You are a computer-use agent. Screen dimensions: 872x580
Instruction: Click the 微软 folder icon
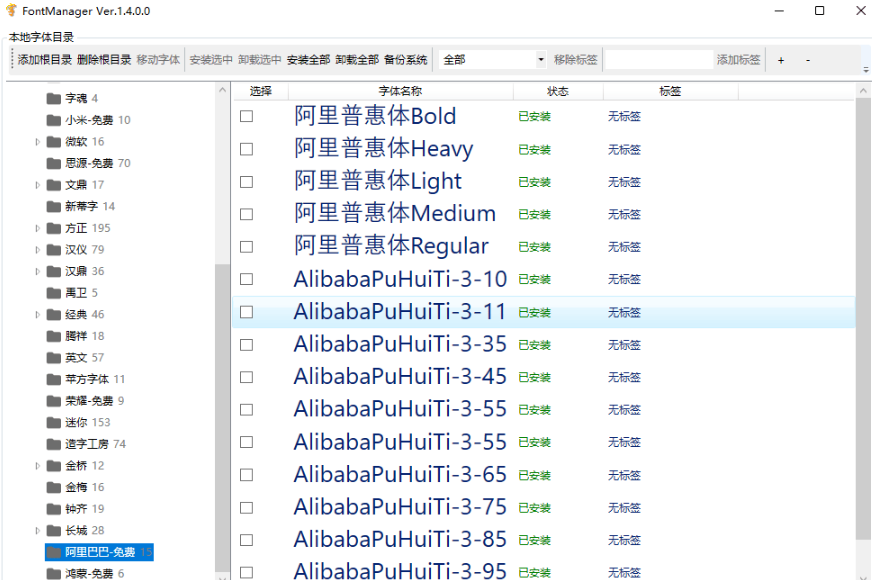(53, 142)
